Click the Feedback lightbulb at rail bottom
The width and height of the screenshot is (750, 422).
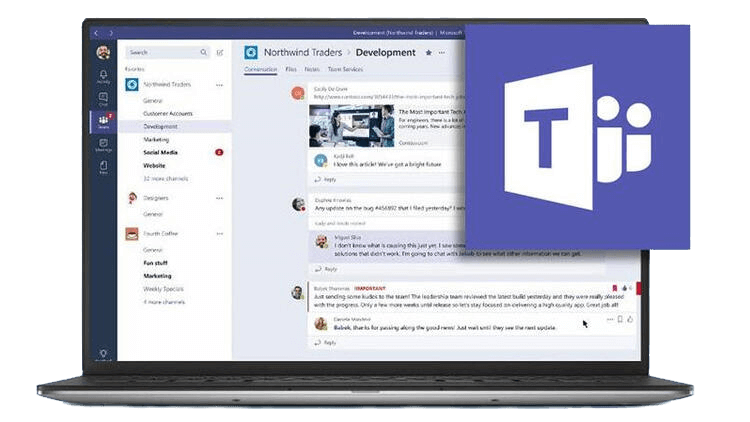pos(103,355)
